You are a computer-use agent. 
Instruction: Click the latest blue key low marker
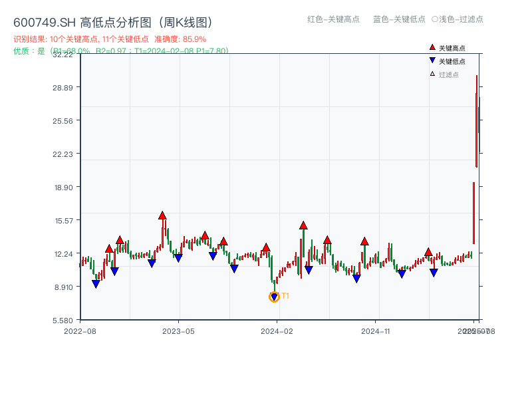click(434, 273)
